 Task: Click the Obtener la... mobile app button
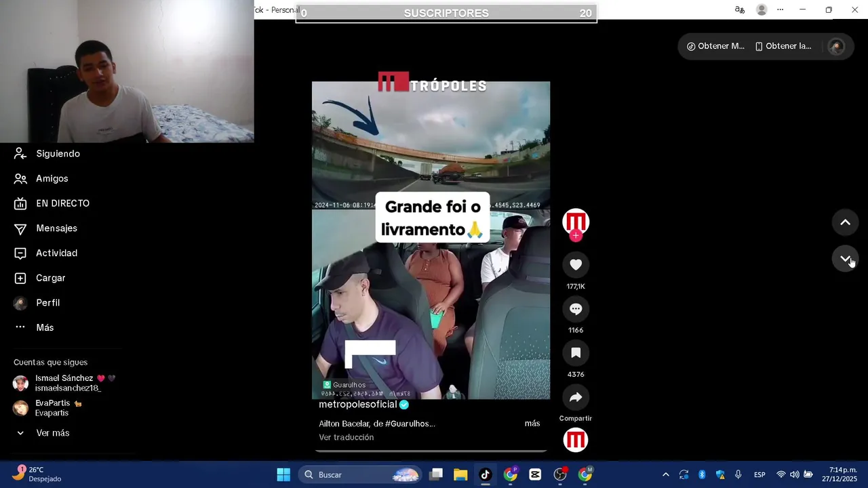[783, 46]
